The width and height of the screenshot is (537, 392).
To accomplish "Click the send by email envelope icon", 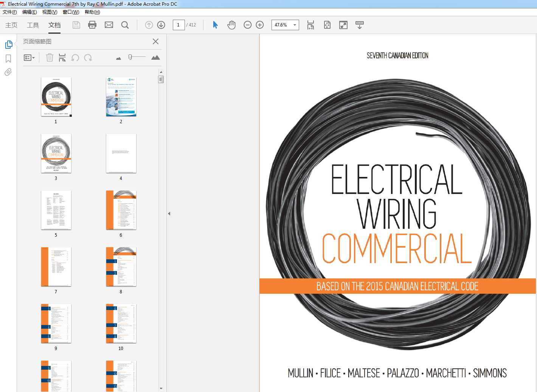I will tap(109, 25).
